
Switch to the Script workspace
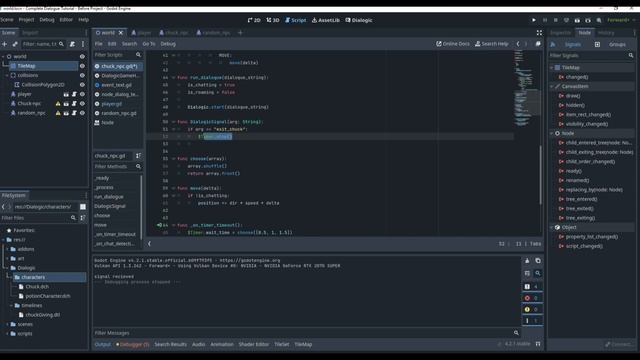(x=296, y=20)
